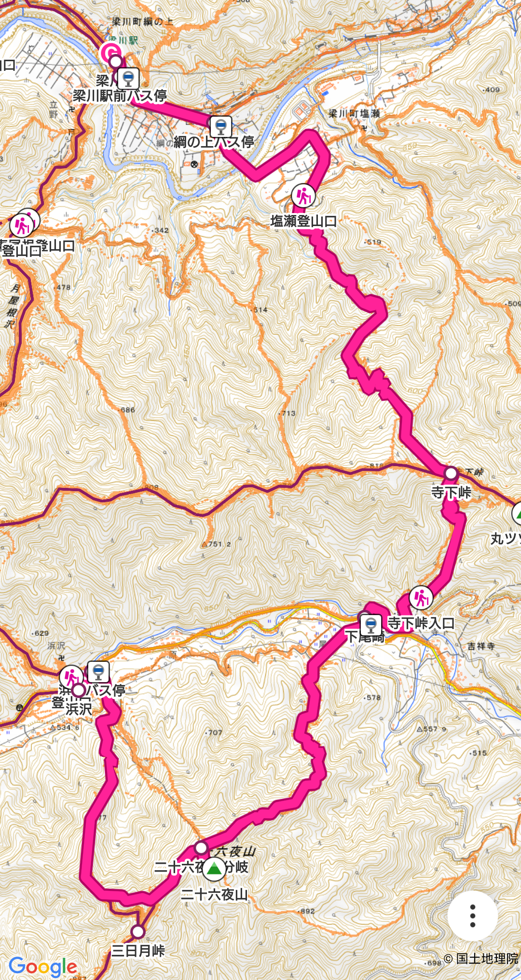
Task: Tap the 三日月峠 place label
Action: pyautogui.click(x=138, y=951)
